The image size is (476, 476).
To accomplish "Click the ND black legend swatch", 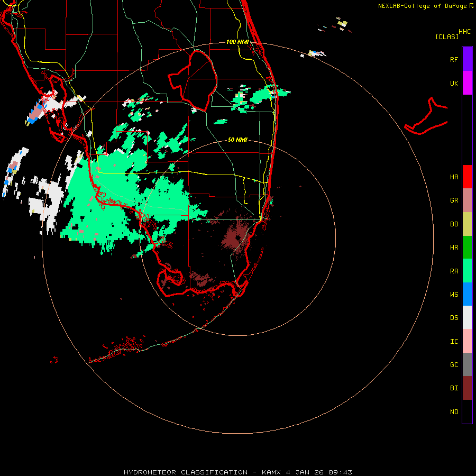I will (x=467, y=411).
